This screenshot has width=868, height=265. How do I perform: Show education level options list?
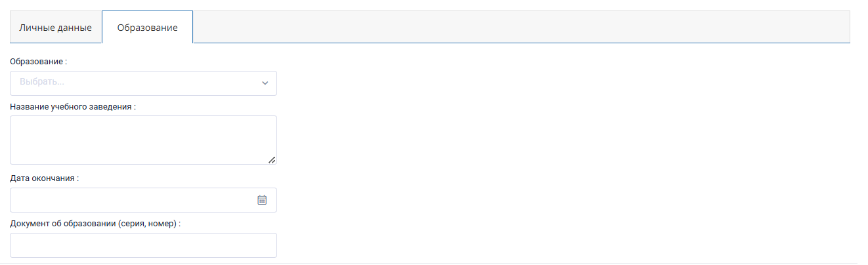pyautogui.click(x=143, y=83)
